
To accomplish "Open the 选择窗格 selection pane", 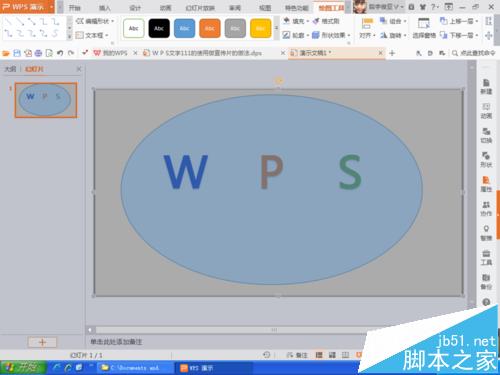I will point(424,28).
